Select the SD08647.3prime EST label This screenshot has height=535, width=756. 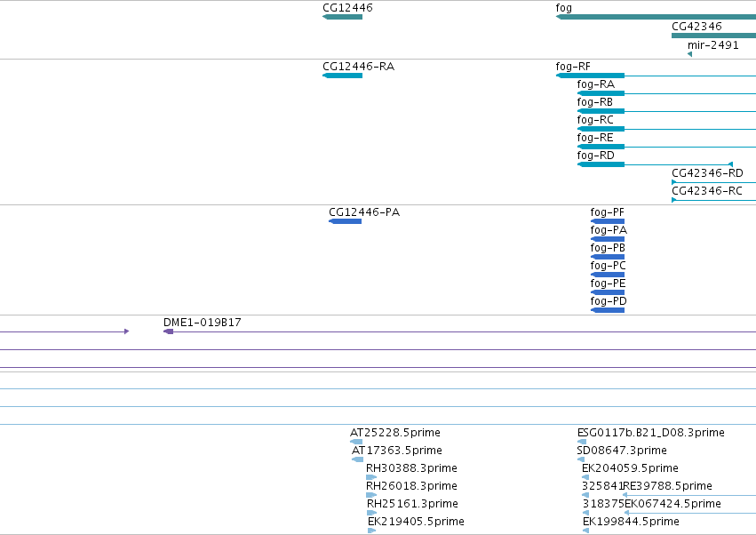tap(622, 451)
